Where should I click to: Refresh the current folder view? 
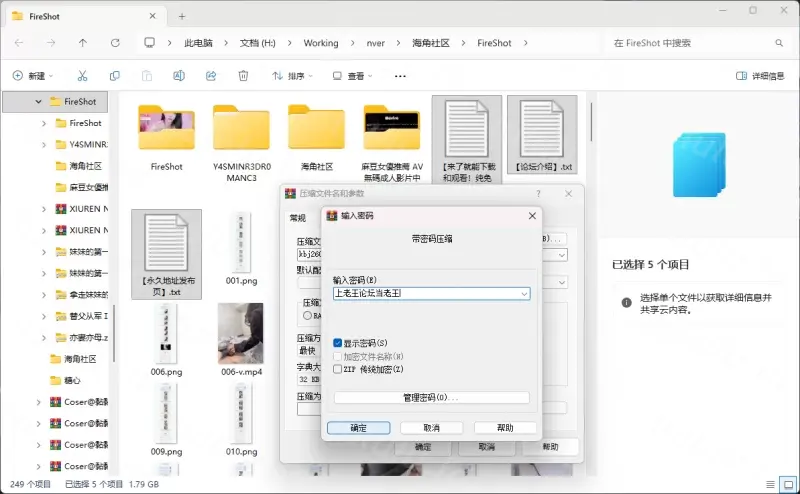pyautogui.click(x=115, y=43)
